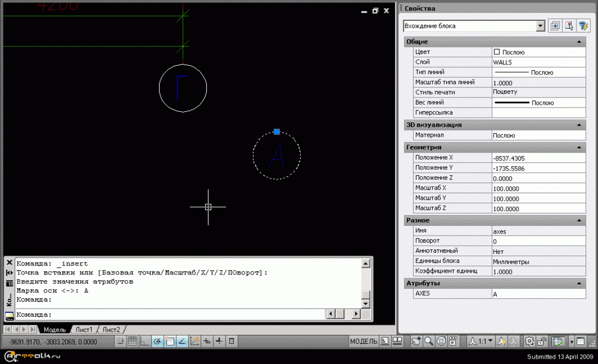
Task: Open Quick View Layouts in status bar
Action: click(385, 341)
